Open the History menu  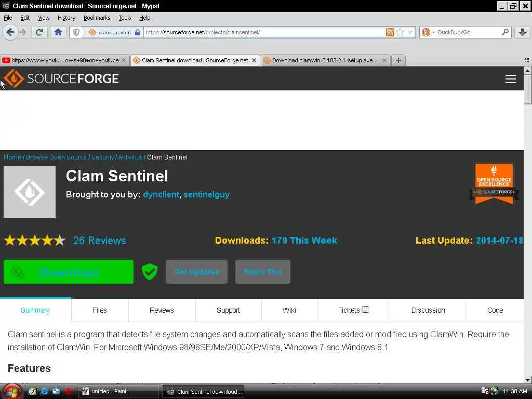coord(66,18)
